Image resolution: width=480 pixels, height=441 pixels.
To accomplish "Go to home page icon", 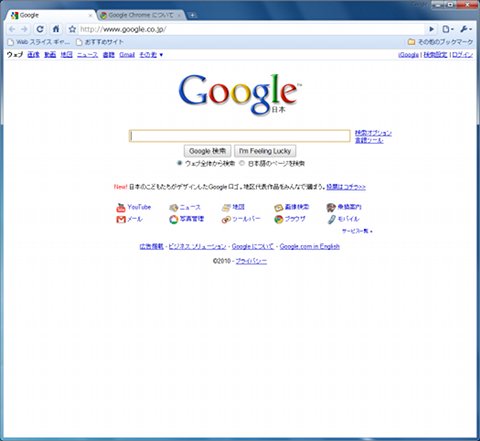I will tap(56, 29).
